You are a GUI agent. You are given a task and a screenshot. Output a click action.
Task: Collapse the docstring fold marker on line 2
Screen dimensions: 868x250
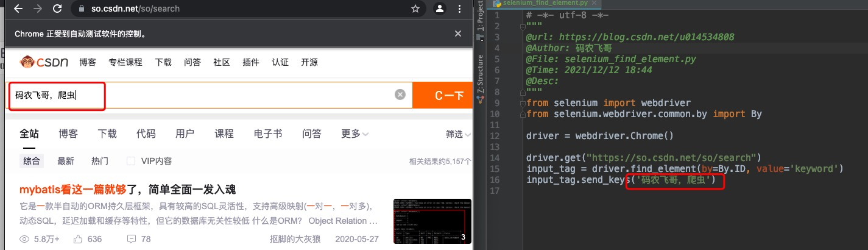click(x=523, y=26)
